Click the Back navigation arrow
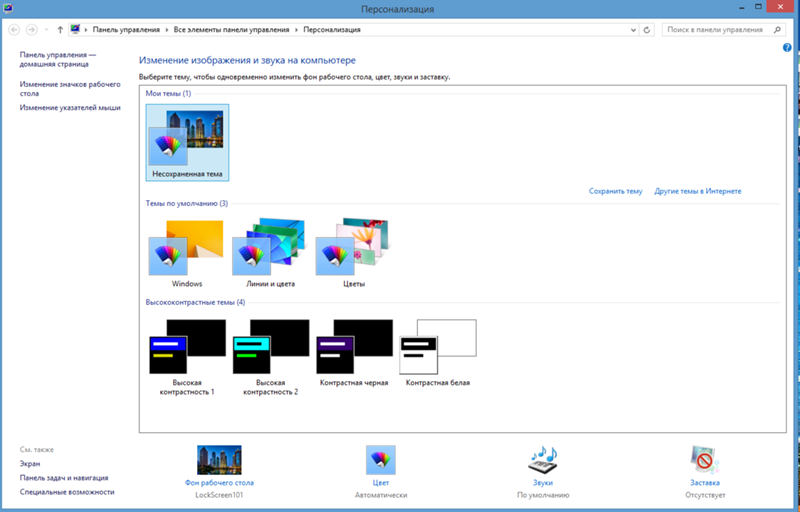Screen dimensions: 800x512 tap(14, 30)
